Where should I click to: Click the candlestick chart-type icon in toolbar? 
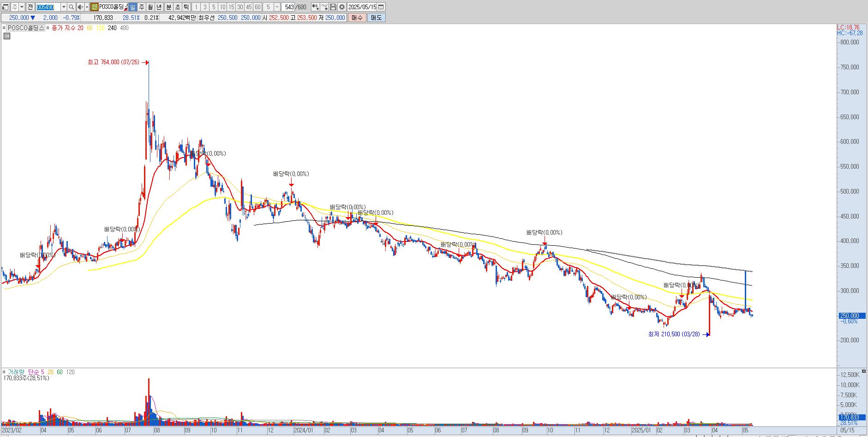[x=315, y=7]
